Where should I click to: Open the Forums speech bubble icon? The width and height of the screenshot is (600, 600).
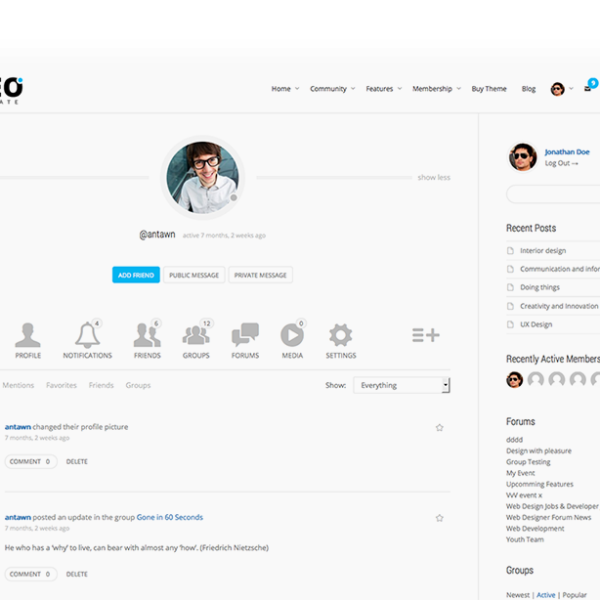[x=245, y=336]
